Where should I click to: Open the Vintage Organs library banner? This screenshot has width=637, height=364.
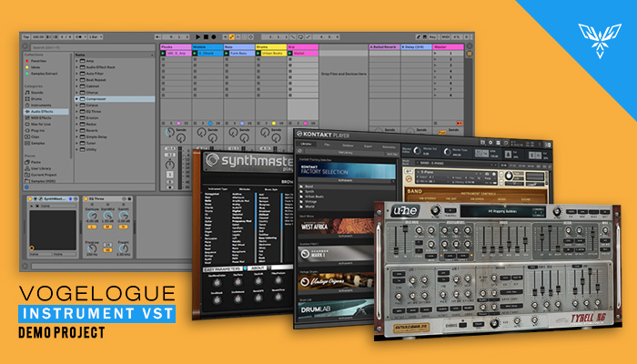pos(337,281)
